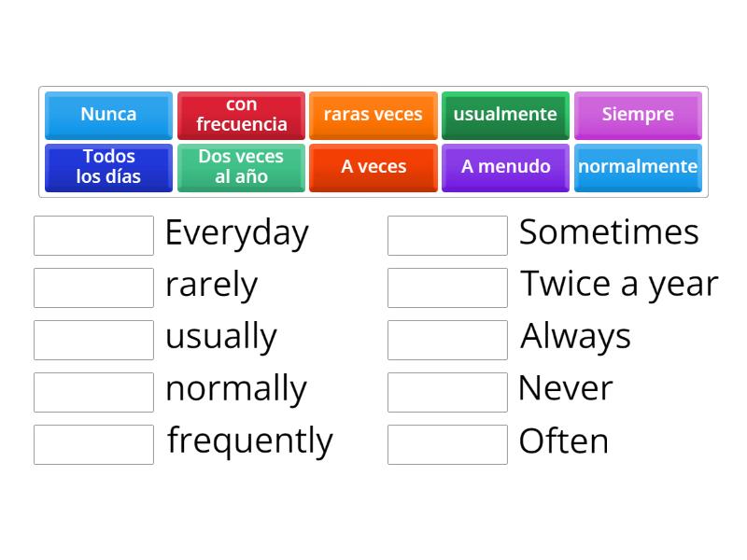Viewport: 747px width, 560px height.
Task: Click the "raras veces" tile
Action: (x=373, y=115)
